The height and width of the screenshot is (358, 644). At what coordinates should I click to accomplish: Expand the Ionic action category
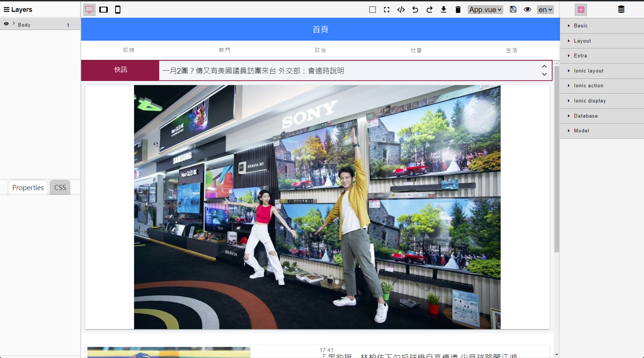602,86
